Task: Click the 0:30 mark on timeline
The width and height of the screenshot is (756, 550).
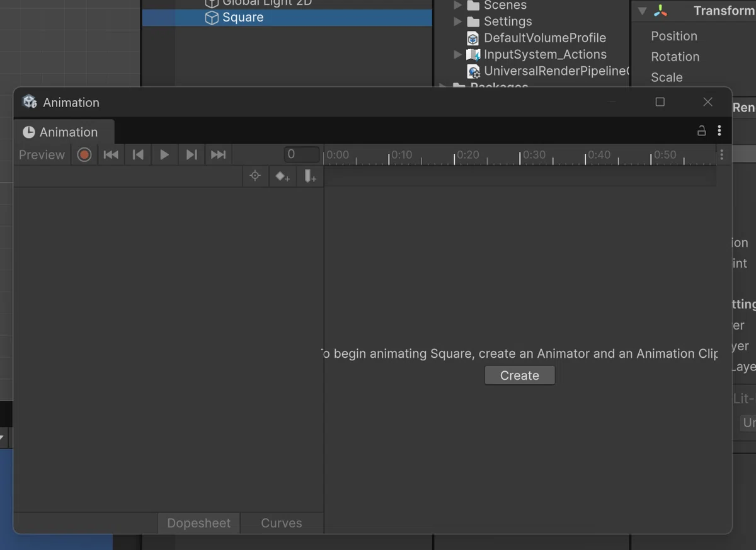Action: point(534,154)
